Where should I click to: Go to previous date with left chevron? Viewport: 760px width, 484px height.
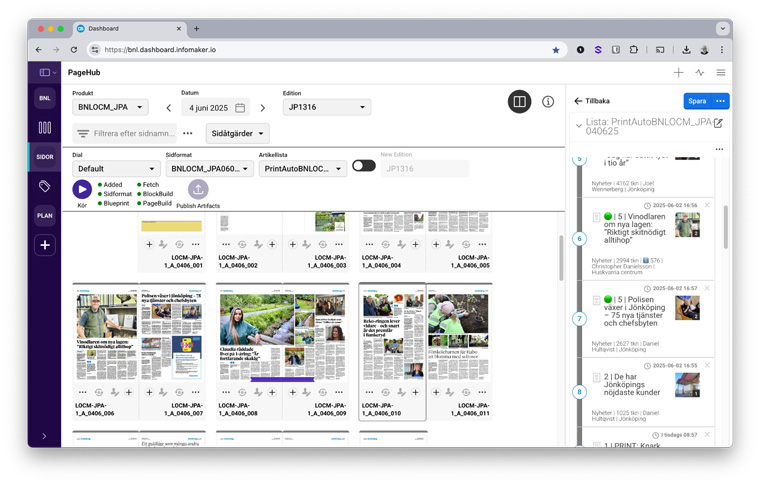(169, 108)
